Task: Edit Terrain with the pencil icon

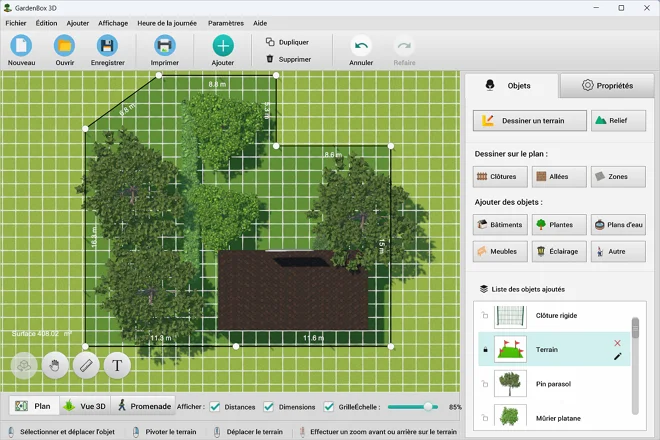Action: [617, 356]
